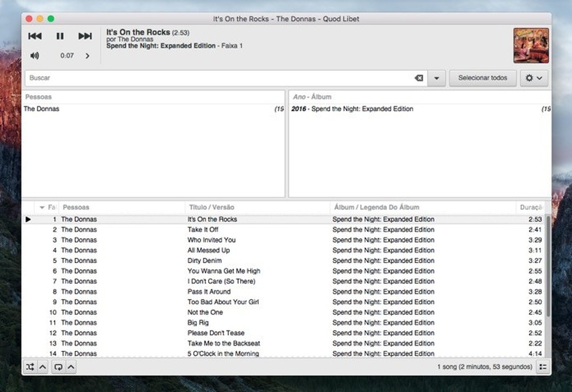Open shuffle options arrow
Screen dimensions: 572x392
point(42,367)
